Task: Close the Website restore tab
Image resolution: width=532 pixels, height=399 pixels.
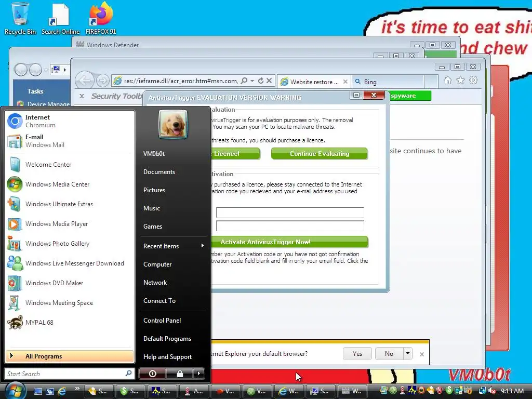Action: (345, 82)
